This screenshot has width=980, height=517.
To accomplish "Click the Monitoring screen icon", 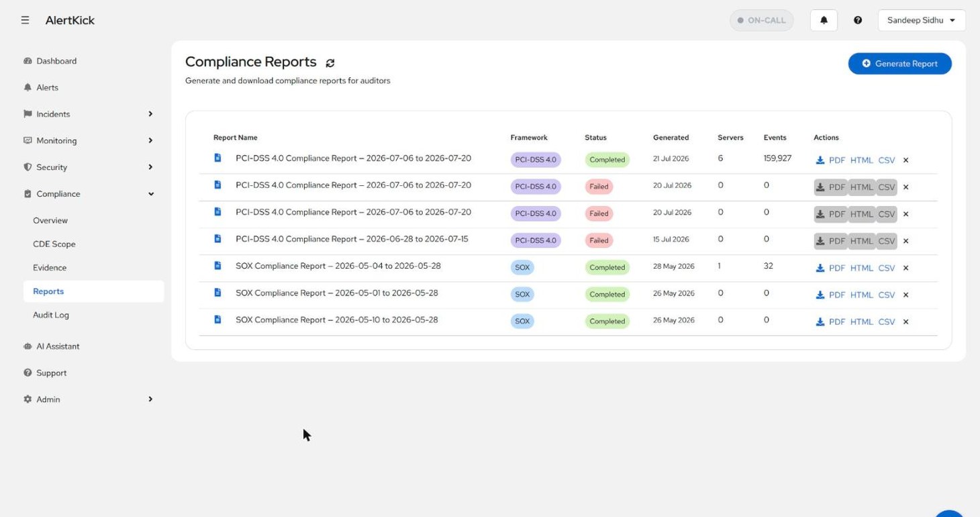I will (x=28, y=140).
